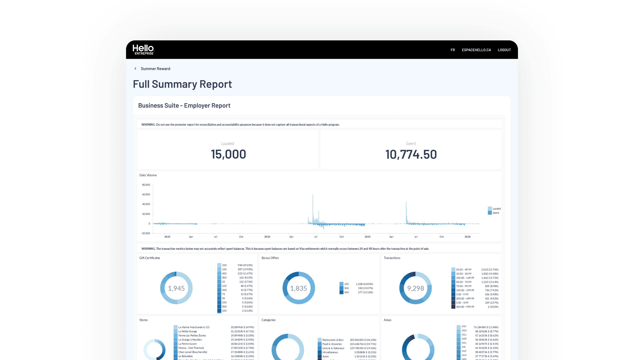The width and height of the screenshot is (644, 360).
Task: Select the 150 legend entry in Bonus Offers
Action: [x=346, y=284]
